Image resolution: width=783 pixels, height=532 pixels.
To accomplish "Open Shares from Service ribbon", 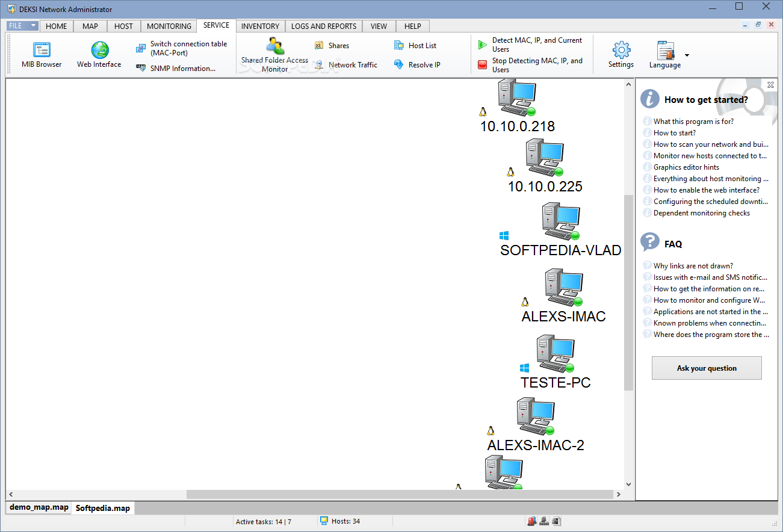I will tap(332, 46).
